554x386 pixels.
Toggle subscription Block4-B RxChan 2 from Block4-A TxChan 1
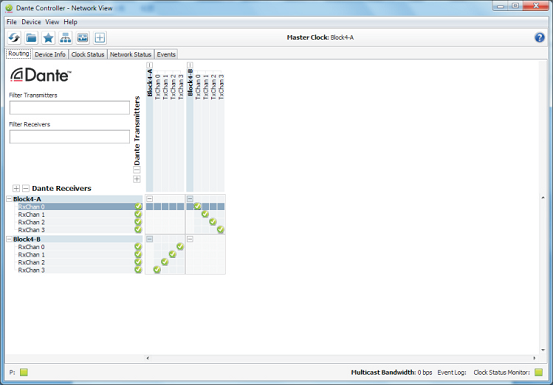[x=165, y=262]
